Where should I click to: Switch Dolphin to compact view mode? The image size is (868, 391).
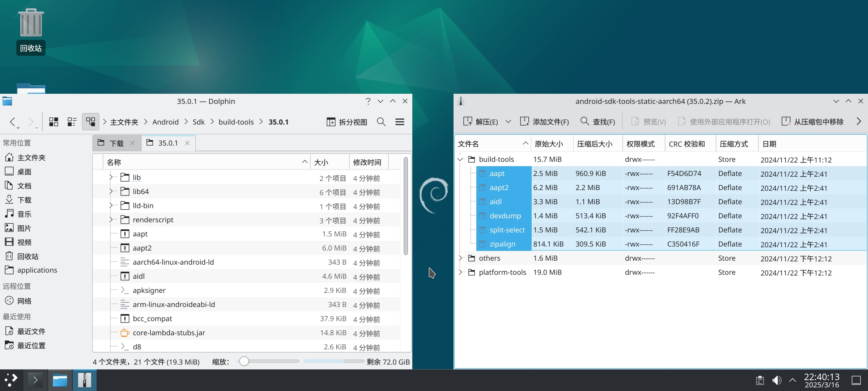point(72,122)
